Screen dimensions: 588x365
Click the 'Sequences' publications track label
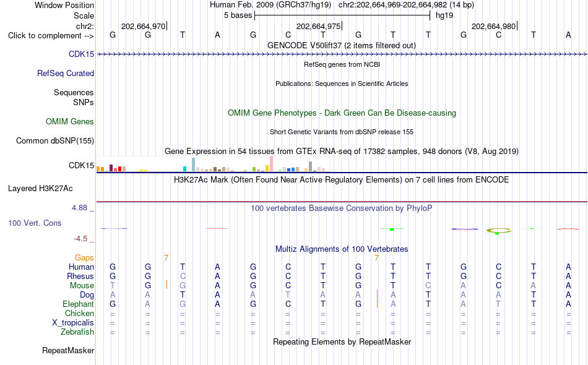pyautogui.click(x=74, y=93)
